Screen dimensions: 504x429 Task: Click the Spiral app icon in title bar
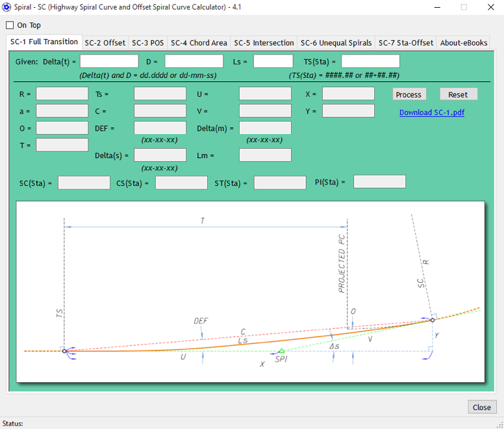[x=7, y=7]
